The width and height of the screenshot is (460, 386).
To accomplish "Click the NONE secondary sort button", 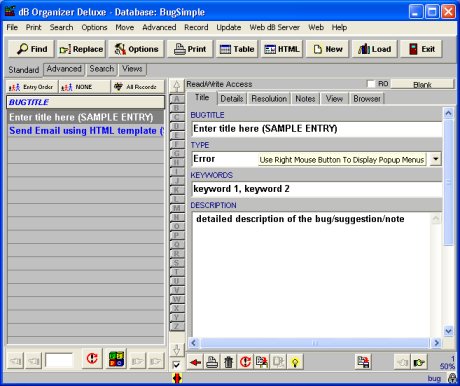I will pos(84,87).
